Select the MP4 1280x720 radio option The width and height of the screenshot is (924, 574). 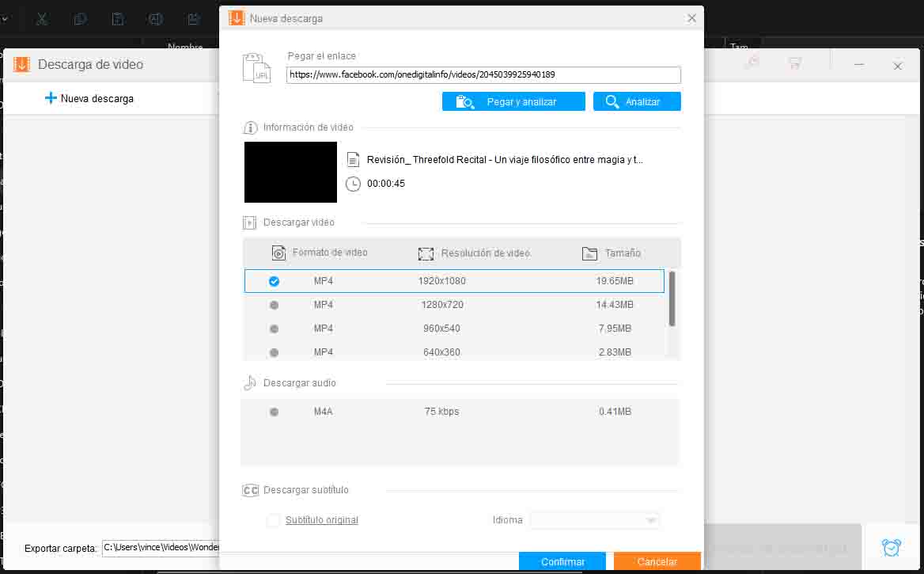point(274,305)
